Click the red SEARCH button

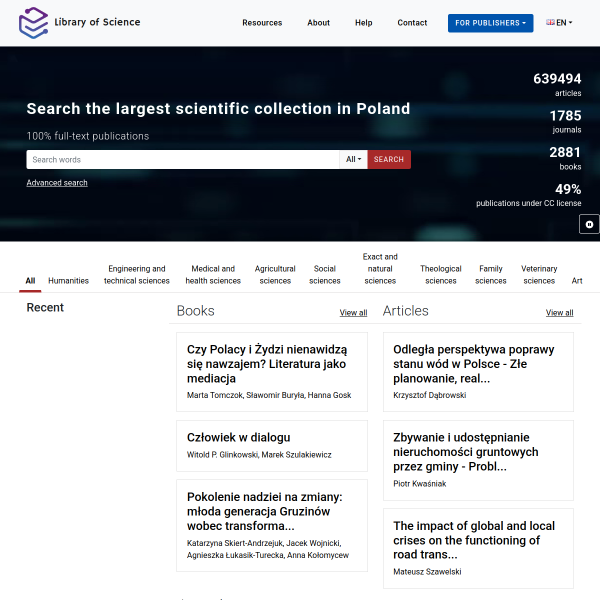[389, 159]
